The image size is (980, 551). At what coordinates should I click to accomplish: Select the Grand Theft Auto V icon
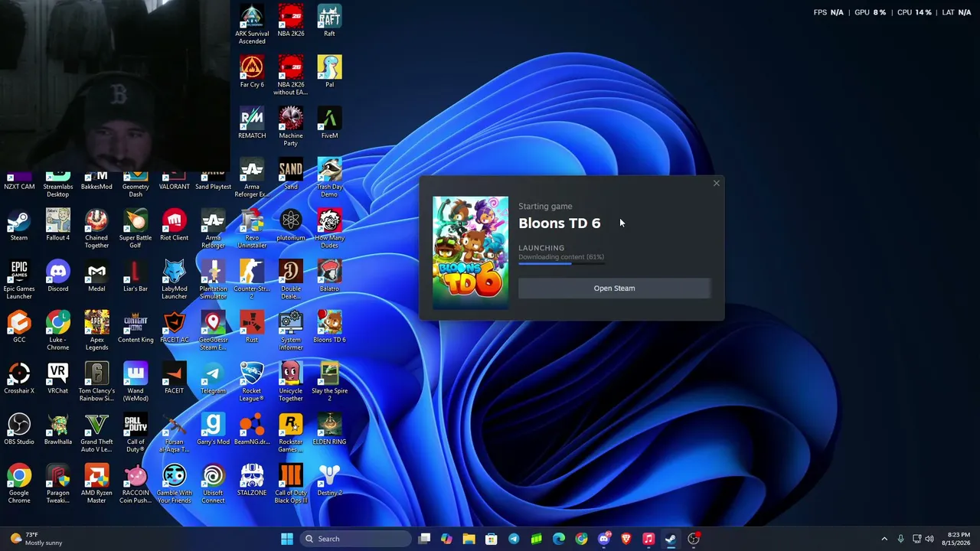[96, 433]
